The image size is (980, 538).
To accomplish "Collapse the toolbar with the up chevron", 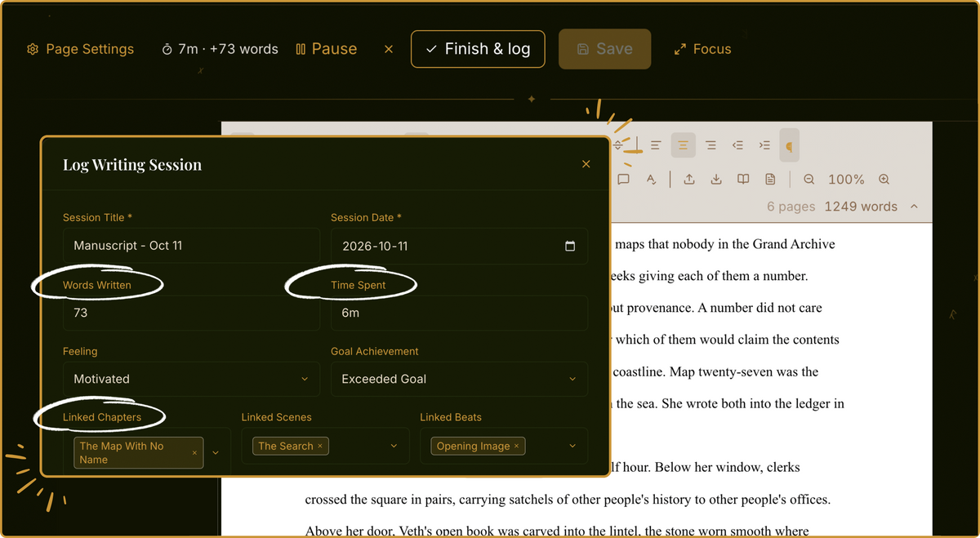I will [x=914, y=207].
